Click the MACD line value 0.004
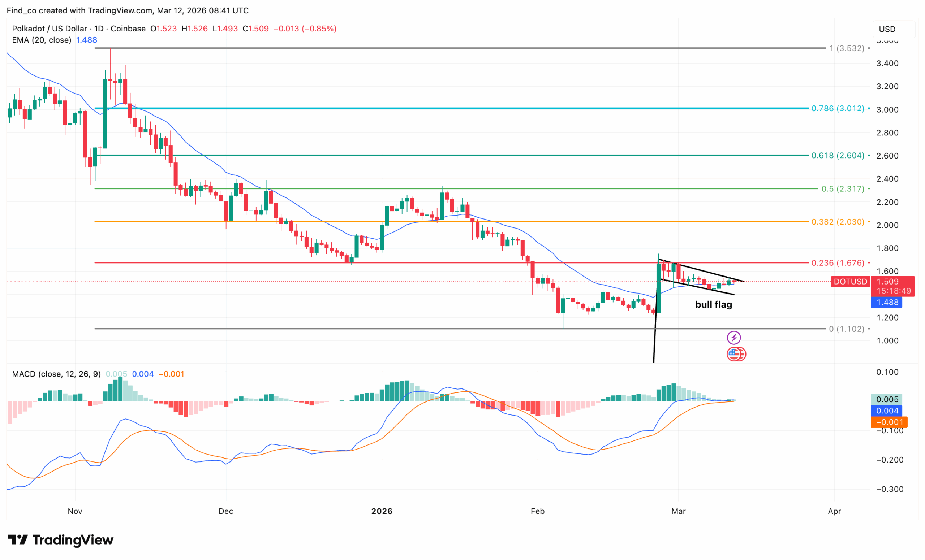Image resolution: width=925 pixels, height=560 pixels. click(x=143, y=374)
